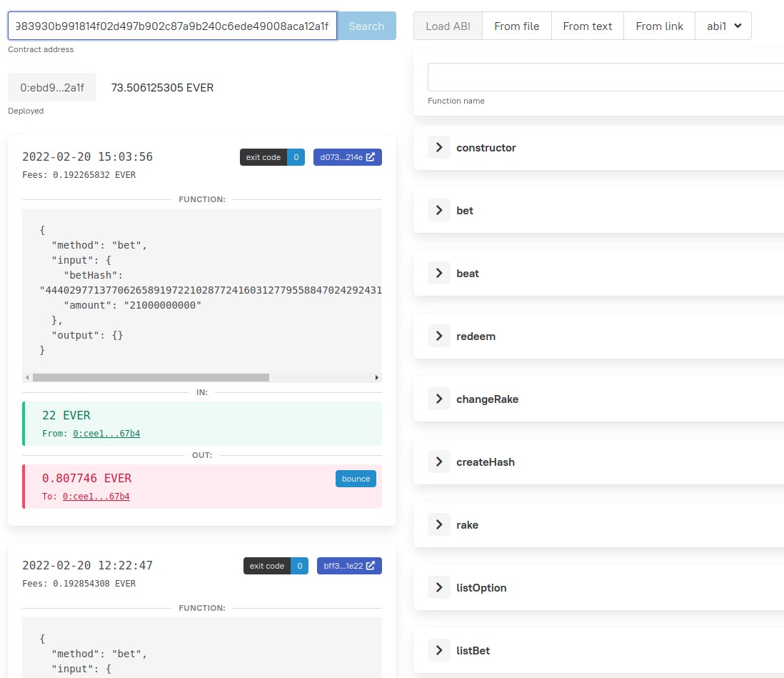Expand the rake function chevron
The image size is (784, 678).
pyautogui.click(x=439, y=525)
